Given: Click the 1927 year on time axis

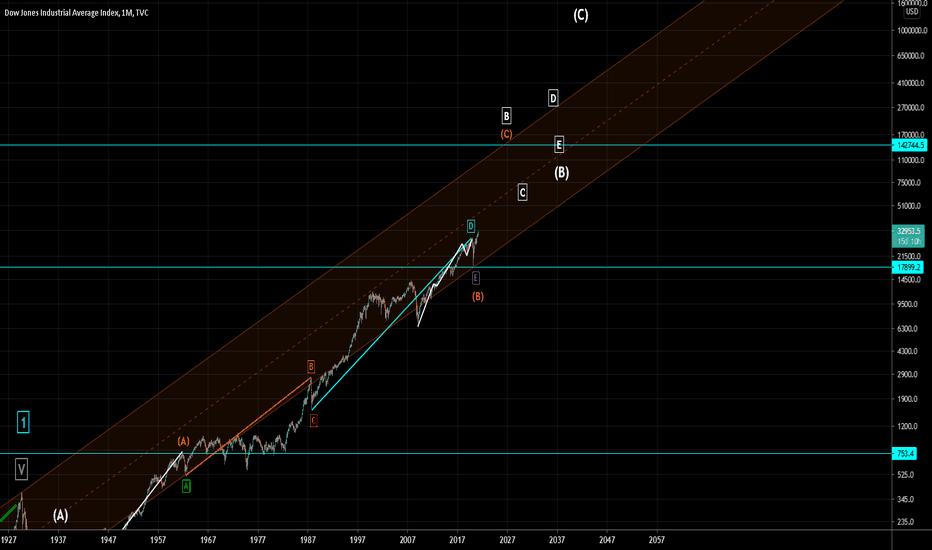Looking at the screenshot, I should [x=8, y=540].
